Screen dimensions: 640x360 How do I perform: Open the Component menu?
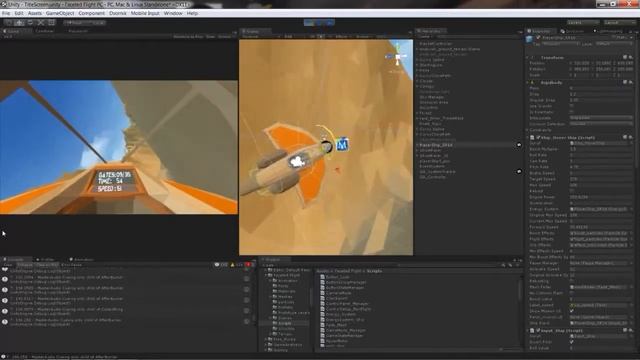click(91, 13)
